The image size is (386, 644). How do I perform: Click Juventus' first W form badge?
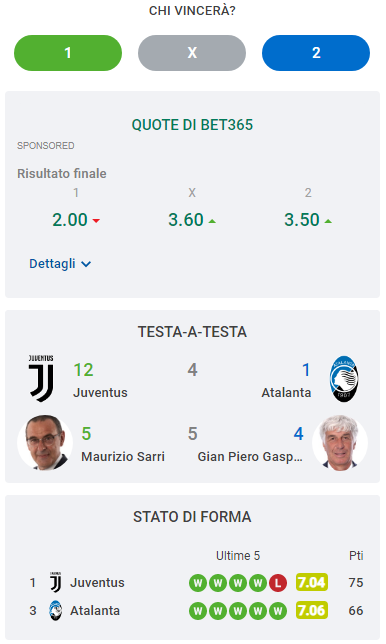(x=198, y=583)
